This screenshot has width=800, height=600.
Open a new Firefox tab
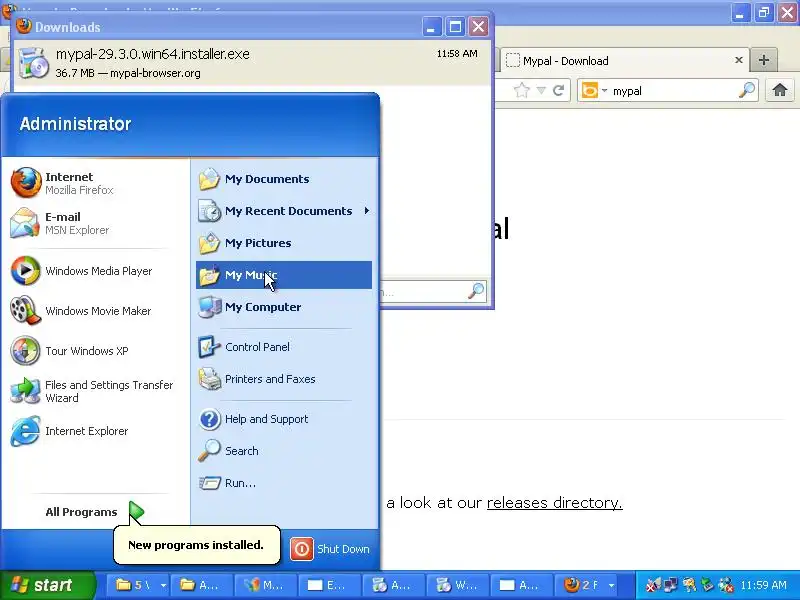(x=764, y=60)
